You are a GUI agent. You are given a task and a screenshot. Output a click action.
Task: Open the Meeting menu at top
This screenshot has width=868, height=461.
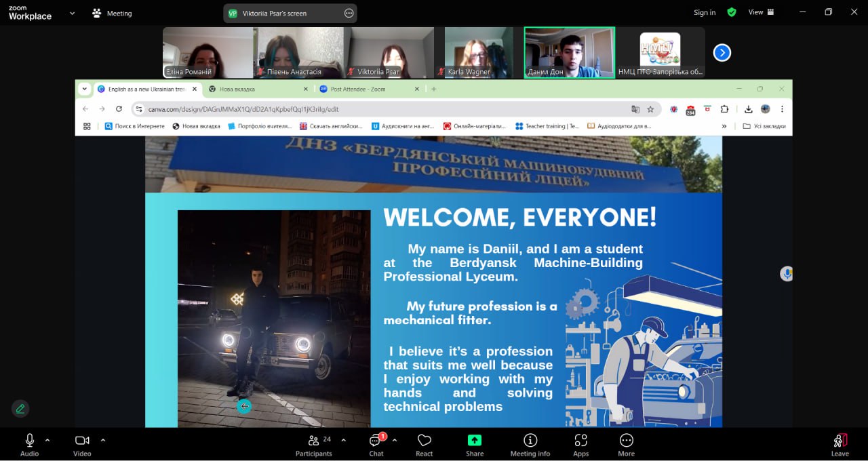(x=112, y=13)
